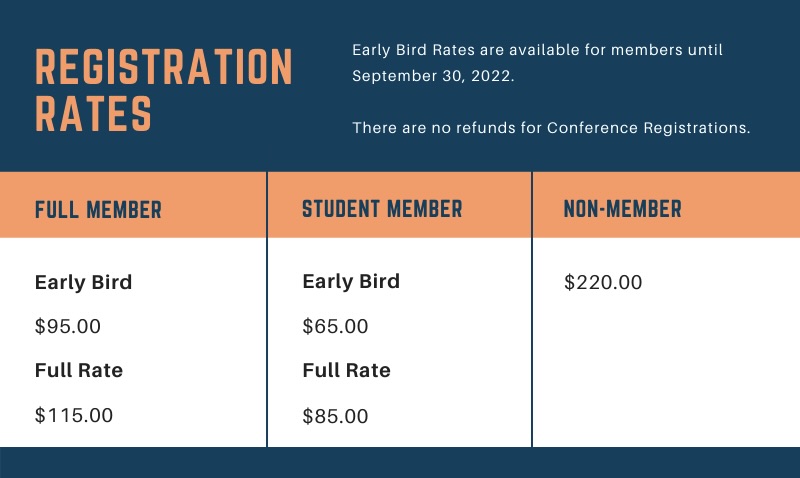The image size is (800, 478).
Task: Click the Full Member Early Bird label
Action: (83, 282)
